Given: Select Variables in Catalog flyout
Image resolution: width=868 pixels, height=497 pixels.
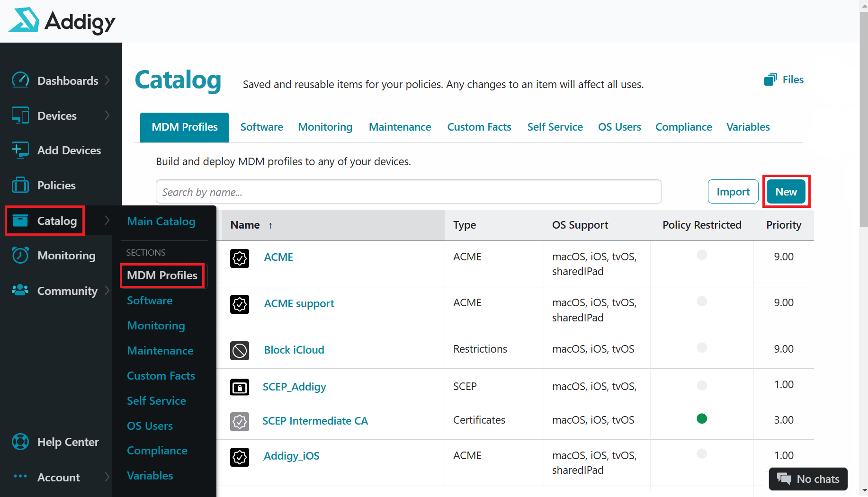Looking at the screenshot, I should click(x=150, y=476).
